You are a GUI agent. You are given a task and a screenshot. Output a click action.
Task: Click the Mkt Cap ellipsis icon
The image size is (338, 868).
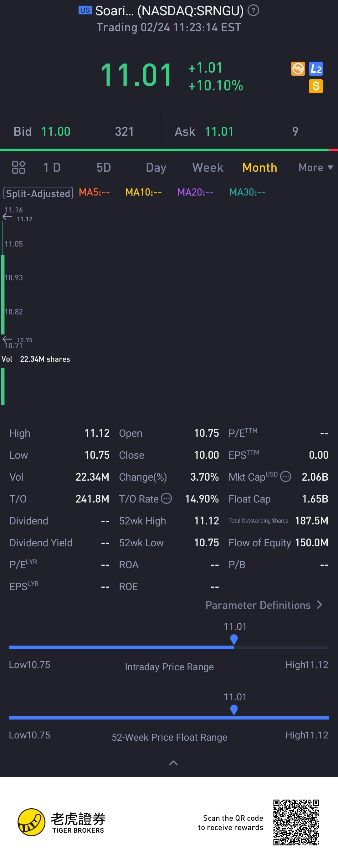[x=285, y=477]
